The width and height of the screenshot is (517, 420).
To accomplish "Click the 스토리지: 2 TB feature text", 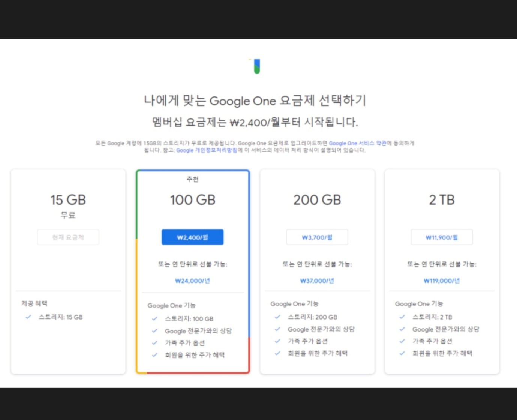I will (432, 317).
